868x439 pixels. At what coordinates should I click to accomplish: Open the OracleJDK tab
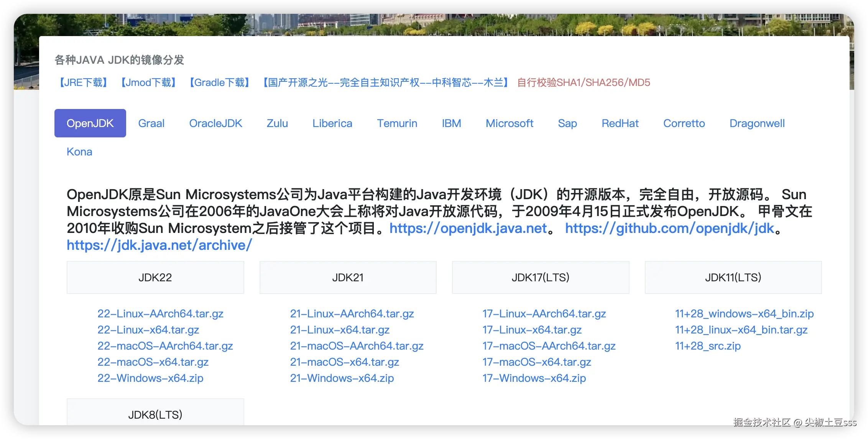click(x=215, y=123)
